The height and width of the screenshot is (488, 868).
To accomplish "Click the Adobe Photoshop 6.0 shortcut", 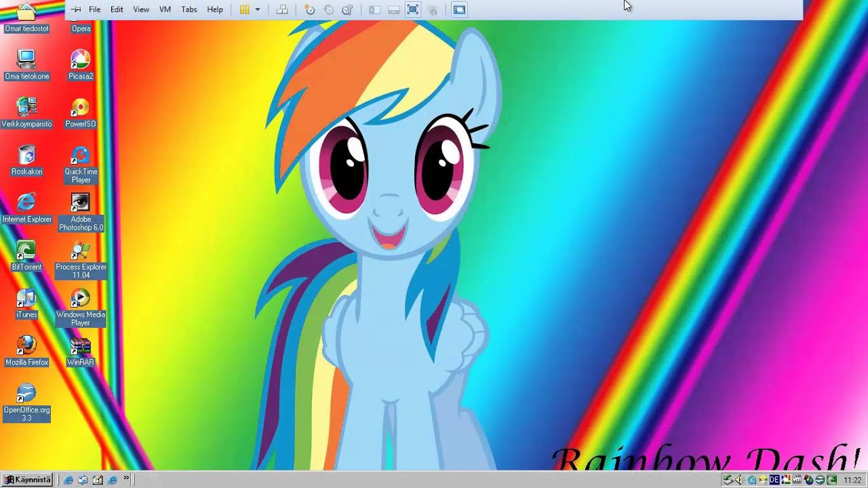I will point(81,212).
